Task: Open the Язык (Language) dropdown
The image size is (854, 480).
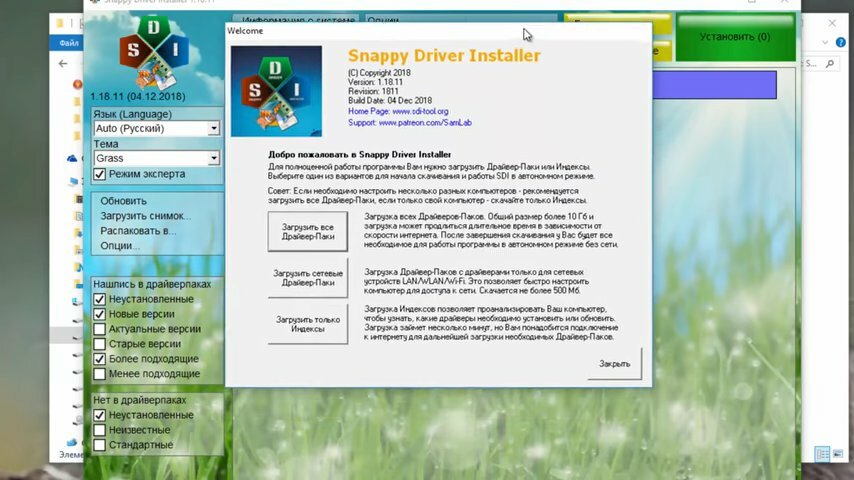Action: pos(156,129)
